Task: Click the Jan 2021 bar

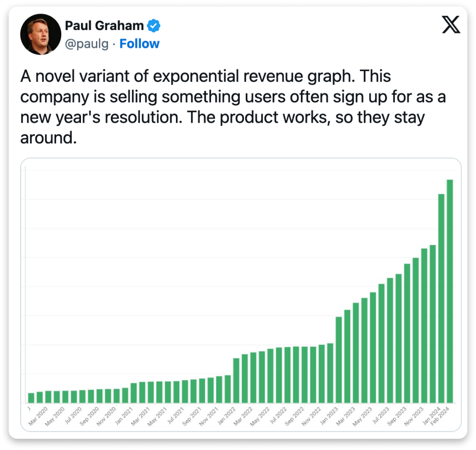Action: [133, 393]
